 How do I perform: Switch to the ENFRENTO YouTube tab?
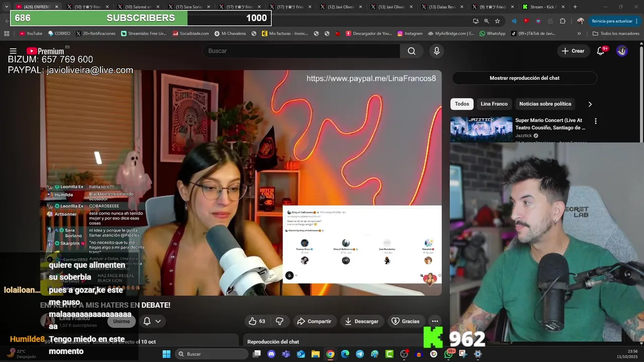(x=36, y=7)
